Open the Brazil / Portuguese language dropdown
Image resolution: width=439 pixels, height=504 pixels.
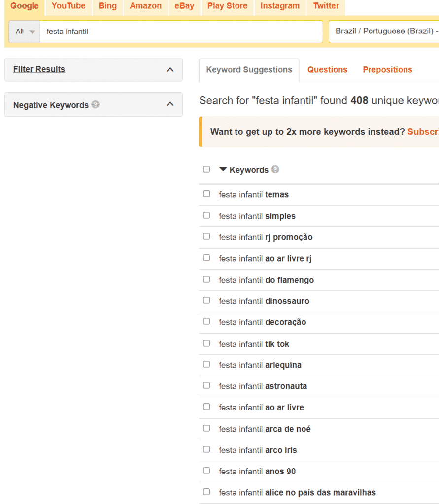pos(384,31)
